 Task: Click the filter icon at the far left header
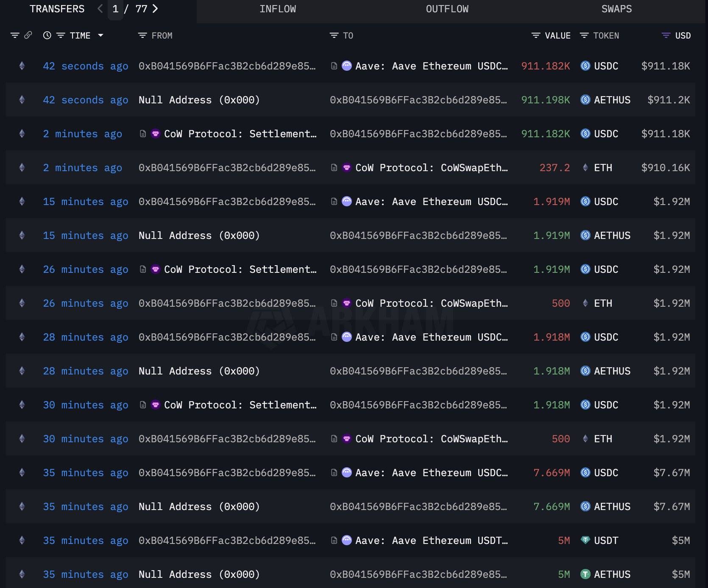[15, 35]
